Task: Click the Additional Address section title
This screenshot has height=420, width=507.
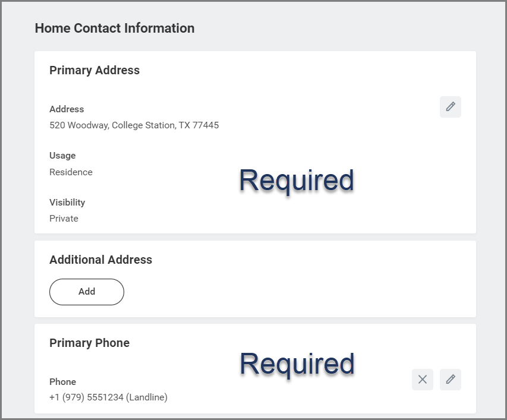Action: 100,260
